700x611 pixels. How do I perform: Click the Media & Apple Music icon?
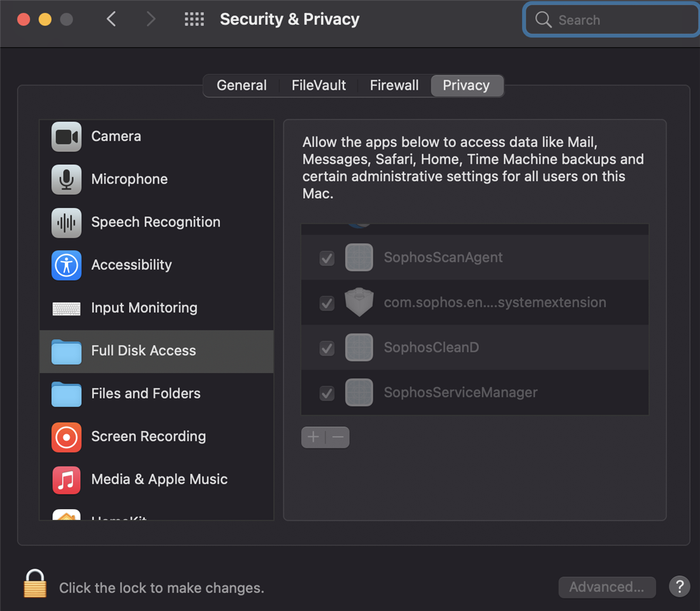pos(66,480)
